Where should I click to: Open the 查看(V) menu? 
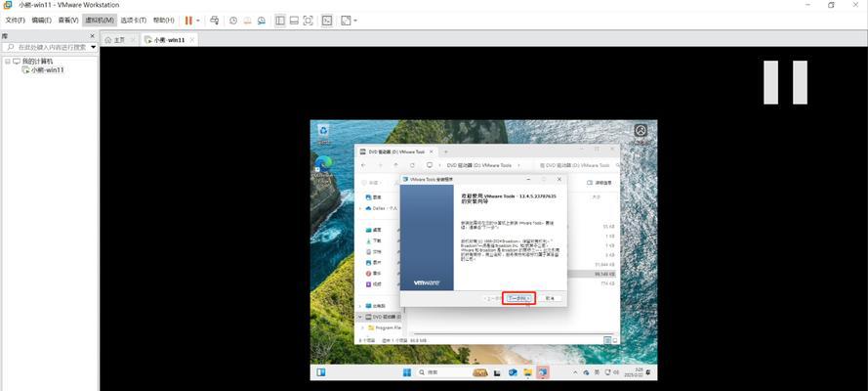pos(68,21)
